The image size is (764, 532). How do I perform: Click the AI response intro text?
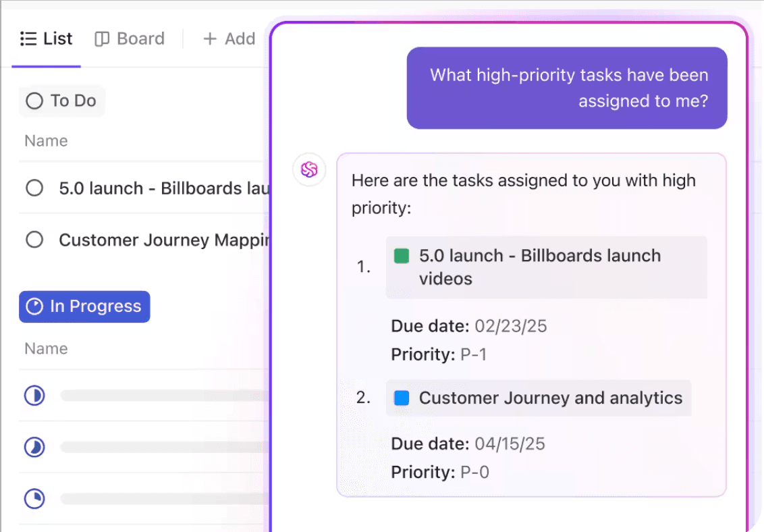[524, 194]
